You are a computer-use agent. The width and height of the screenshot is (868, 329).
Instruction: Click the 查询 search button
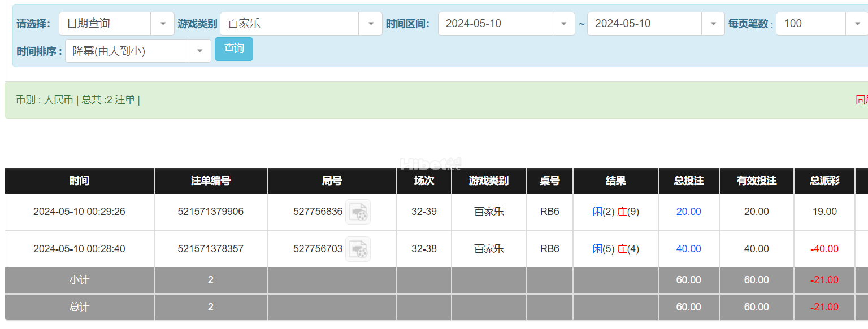pos(234,49)
